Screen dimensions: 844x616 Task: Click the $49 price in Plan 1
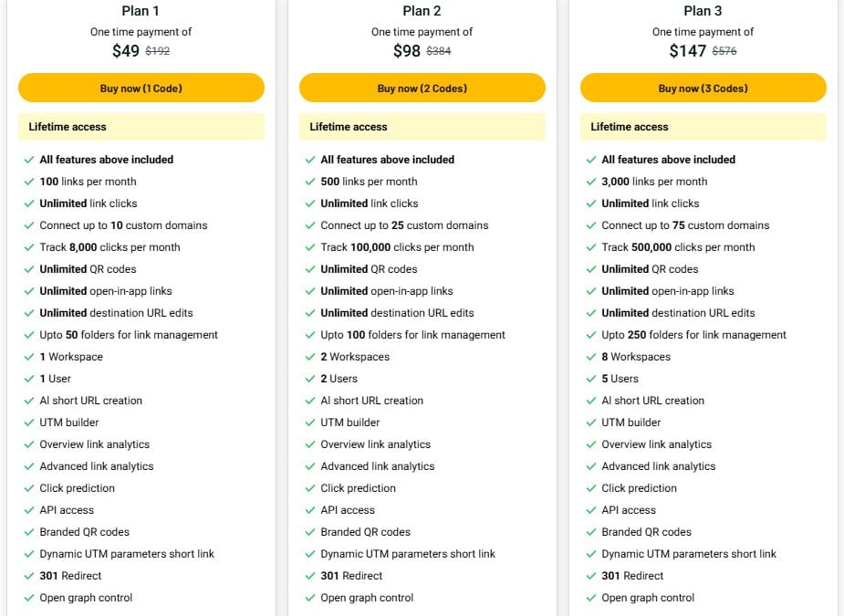(115, 51)
